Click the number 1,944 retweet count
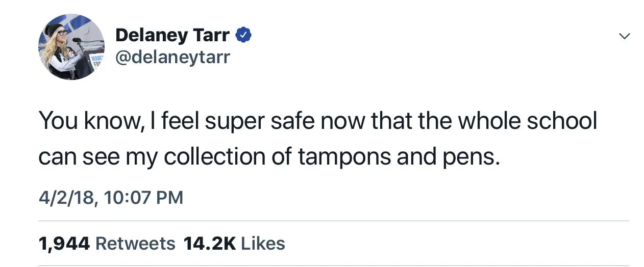Screen dimensions: 644x267 [64, 244]
